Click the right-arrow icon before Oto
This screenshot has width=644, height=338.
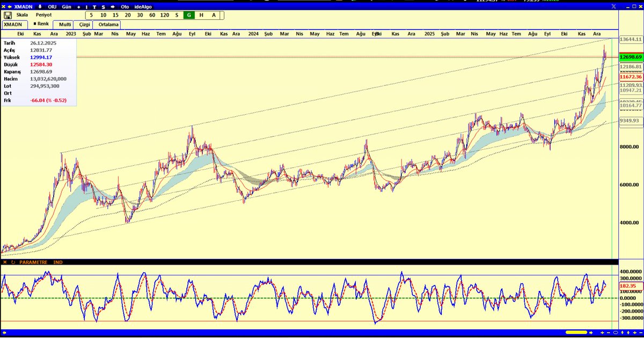[x=113, y=7]
